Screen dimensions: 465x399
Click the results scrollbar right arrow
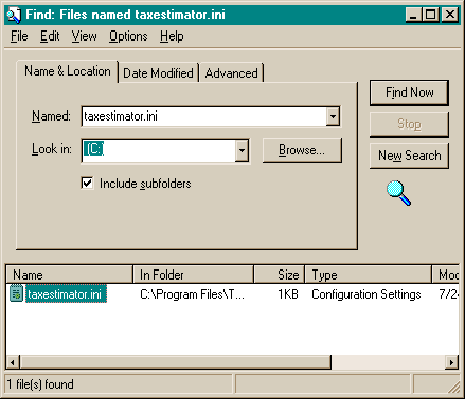(x=452, y=362)
